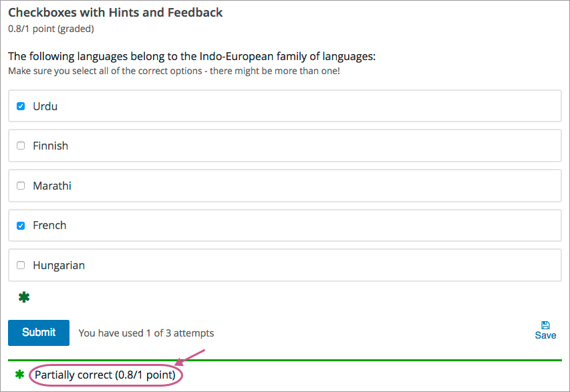570x392 pixels.
Task: Click the 'Make sure you select all' hint
Action: point(174,71)
